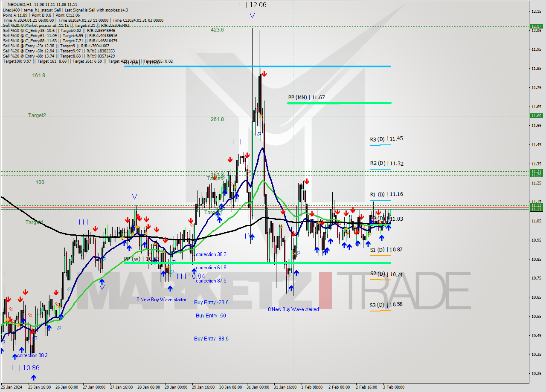The height and width of the screenshot is (392, 546).
Task: Click the '| | | 10.36' wave label
Action: pyautogui.click(x=26, y=368)
